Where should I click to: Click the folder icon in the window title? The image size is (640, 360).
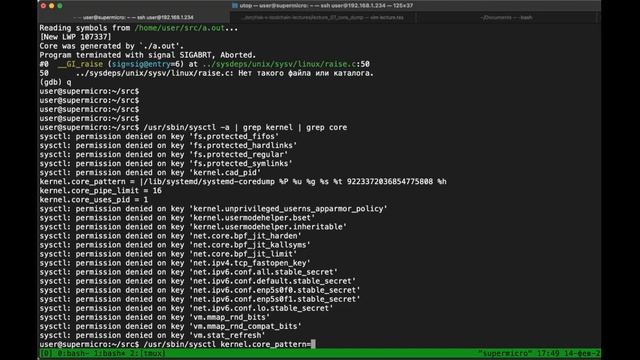[235, 6]
